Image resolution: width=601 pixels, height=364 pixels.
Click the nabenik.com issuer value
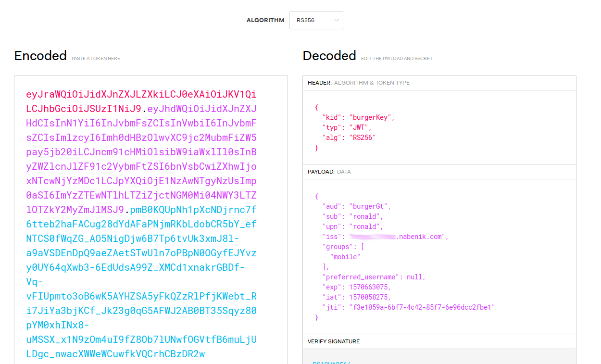(421, 237)
